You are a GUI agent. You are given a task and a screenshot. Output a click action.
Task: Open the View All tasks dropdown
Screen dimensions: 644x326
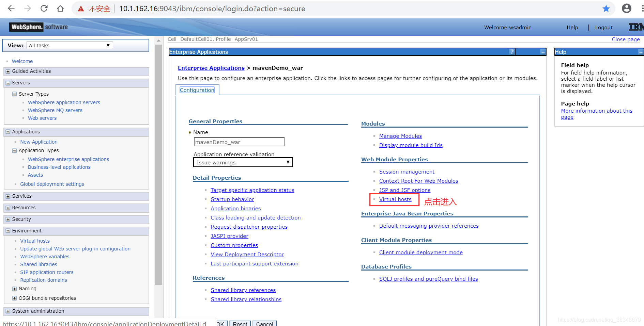[x=70, y=45]
